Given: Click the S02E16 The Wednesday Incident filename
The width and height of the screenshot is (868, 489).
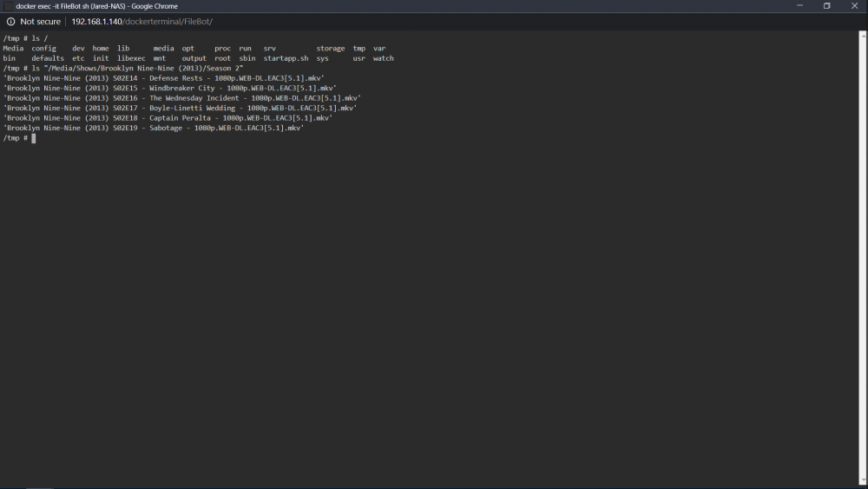Looking at the screenshot, I should [x=182, y=98].
